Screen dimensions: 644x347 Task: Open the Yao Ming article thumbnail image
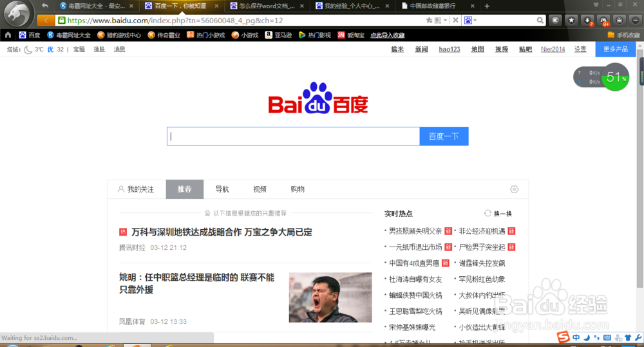[x=330, y=297]
